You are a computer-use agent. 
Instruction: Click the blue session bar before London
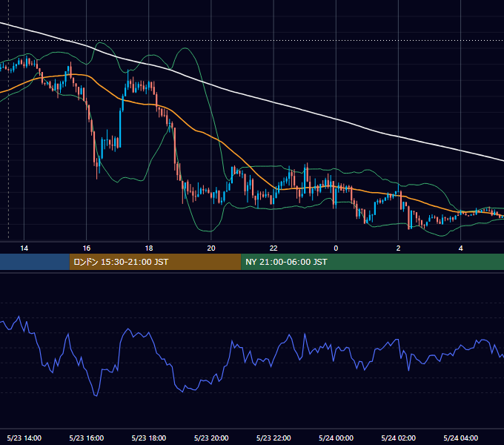[x=35, y=262]
